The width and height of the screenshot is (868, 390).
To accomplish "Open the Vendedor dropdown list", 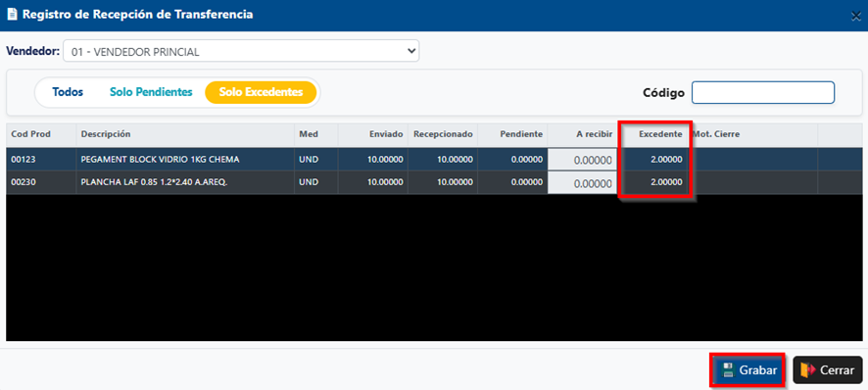I will coord(241,52).
